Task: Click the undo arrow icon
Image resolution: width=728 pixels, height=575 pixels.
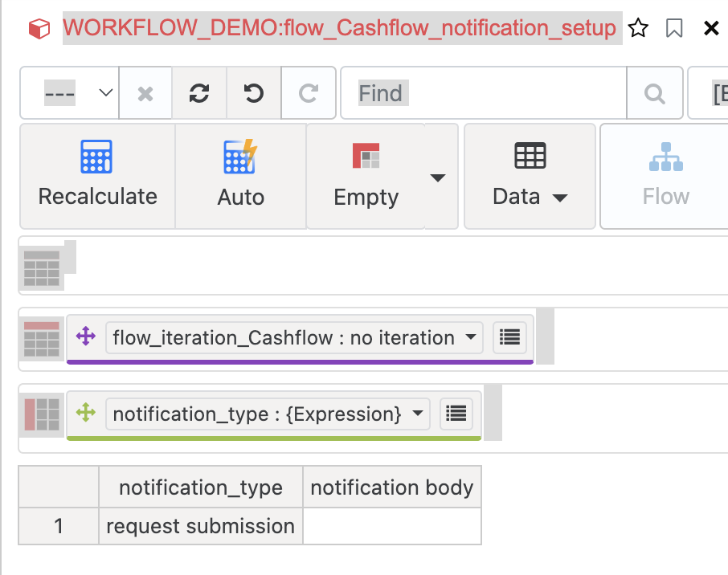Action: [x=254, y=94]
